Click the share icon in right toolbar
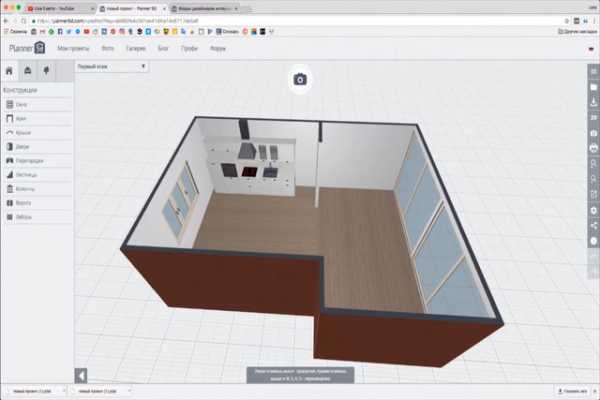The width and height of the screenshot is (600, 400). (592, 226)
